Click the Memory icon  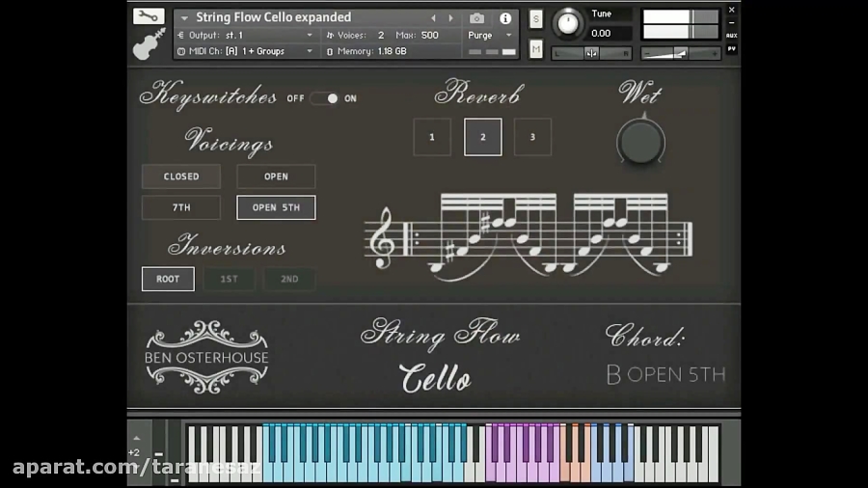[x=330, y=51]
